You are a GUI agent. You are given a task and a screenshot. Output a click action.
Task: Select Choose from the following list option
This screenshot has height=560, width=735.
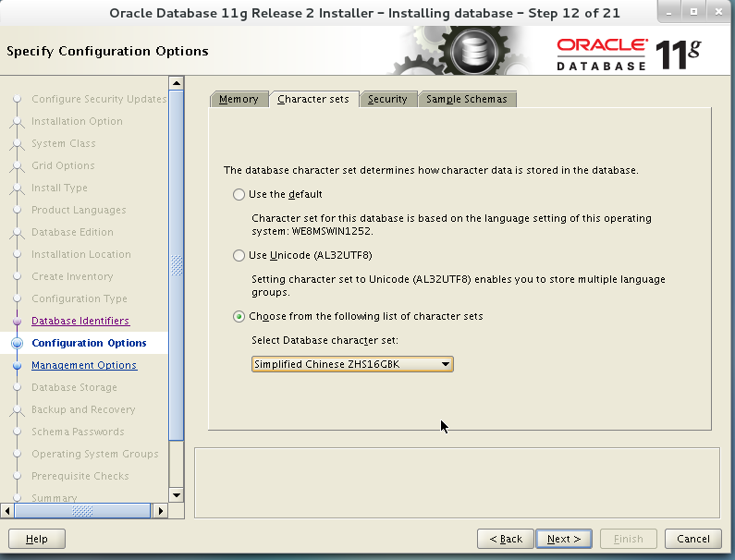tap(239, 316)
